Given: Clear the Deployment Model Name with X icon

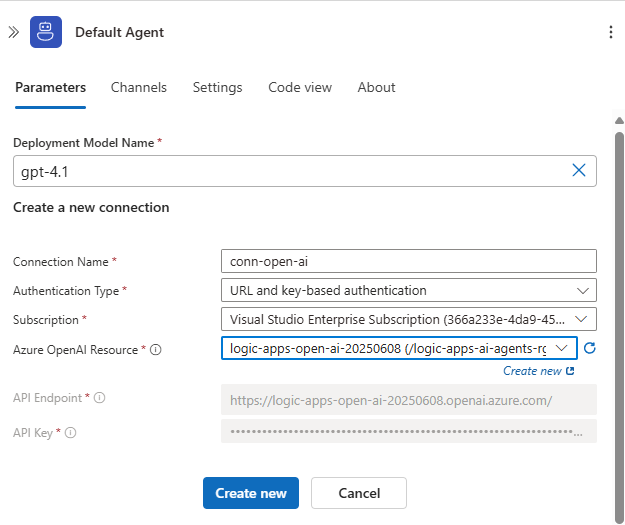Looking at the screenshot, I should [x=579, y=170].
